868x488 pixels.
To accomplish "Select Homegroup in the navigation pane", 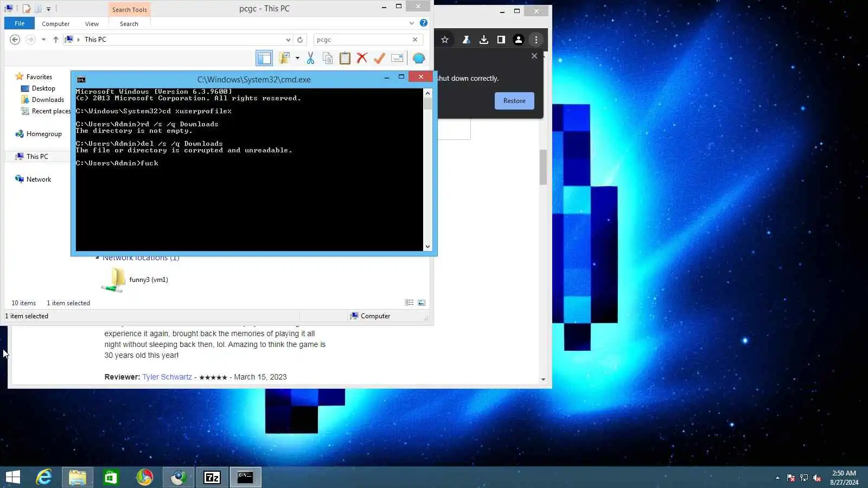I will pyautogui.click(x=44, y=134).
